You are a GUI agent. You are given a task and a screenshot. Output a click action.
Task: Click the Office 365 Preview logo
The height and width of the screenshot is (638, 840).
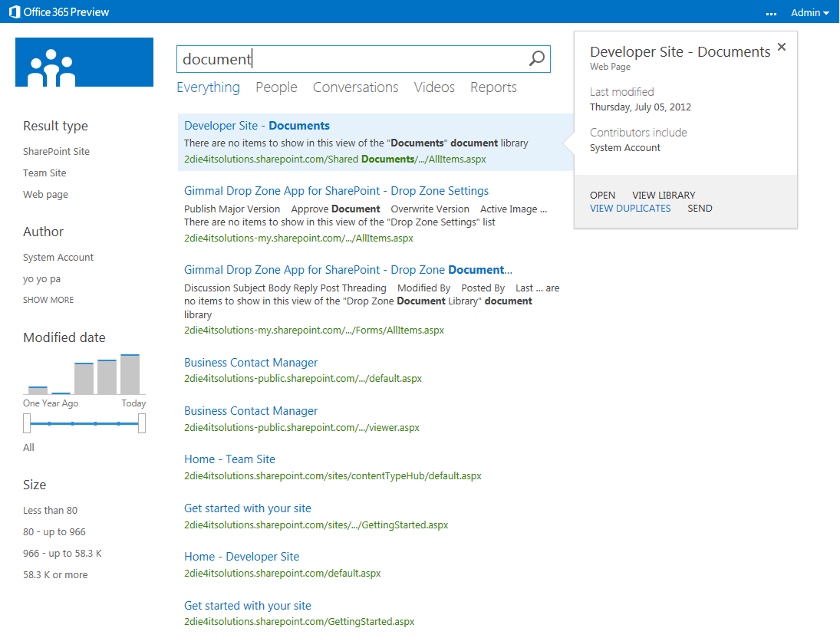coord(59,12)
